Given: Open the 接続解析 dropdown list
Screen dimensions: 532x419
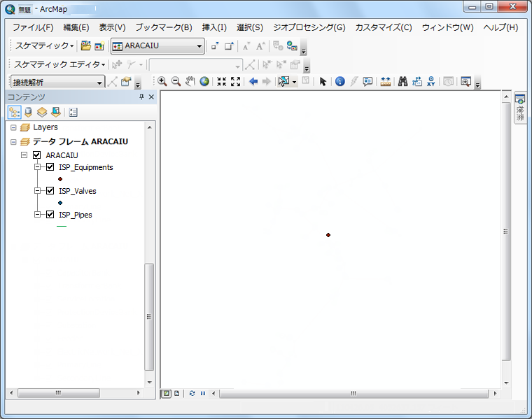Looking at the screenshot, I should (x=99, y=83).
